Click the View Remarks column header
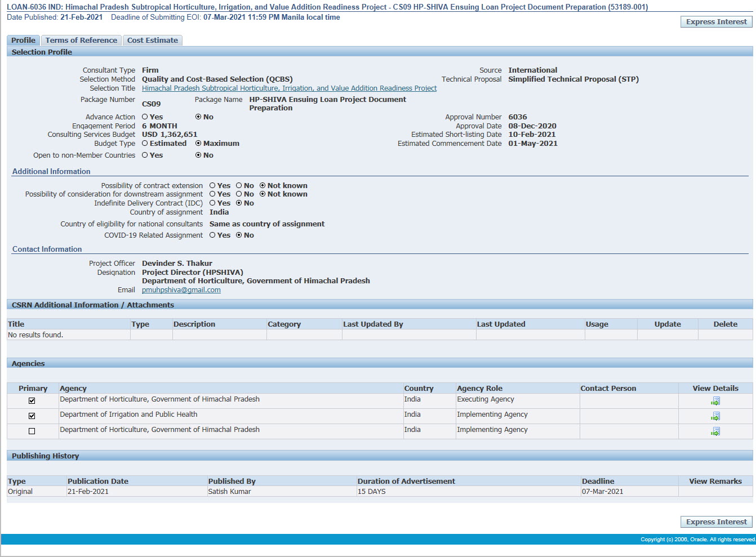 pyautogui.click(x=715, y=481)
